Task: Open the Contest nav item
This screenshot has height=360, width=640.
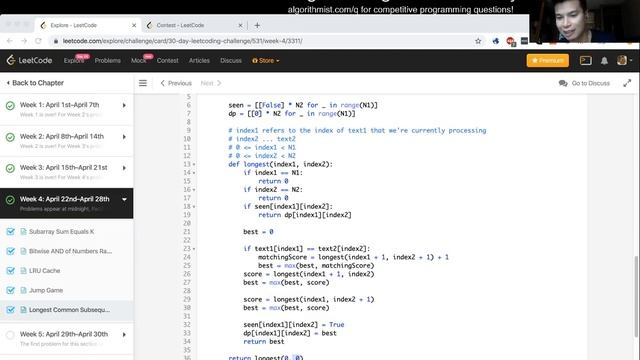Action: pos(167,60)
